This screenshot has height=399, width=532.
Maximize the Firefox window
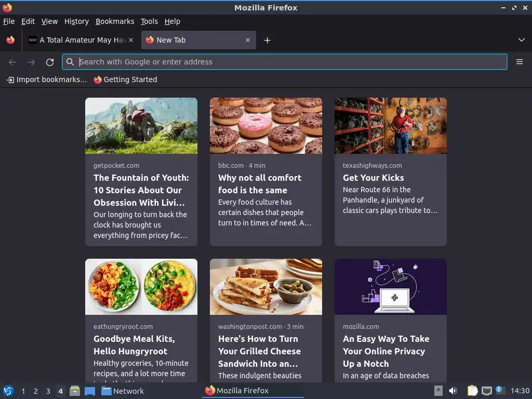514,7
